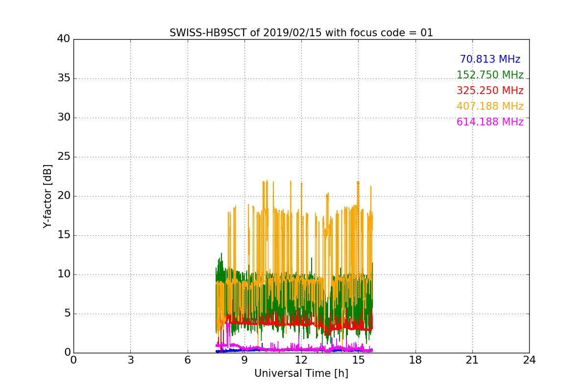Click the x-axis tick label 24
Image resolution: width=588 pixels, height=392 pixels.
529,360
